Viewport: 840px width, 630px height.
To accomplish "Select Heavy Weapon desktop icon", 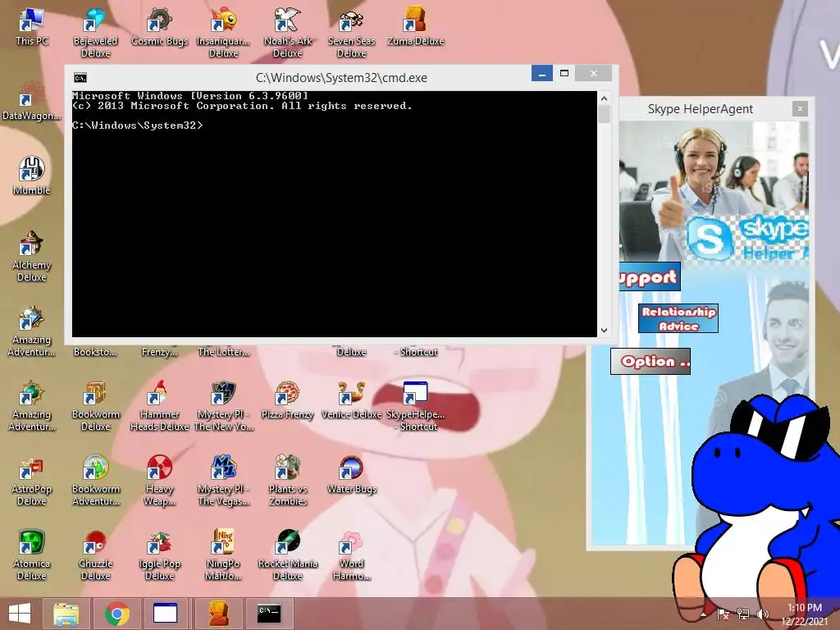I will pyautogui.click(x=159, y=481).
